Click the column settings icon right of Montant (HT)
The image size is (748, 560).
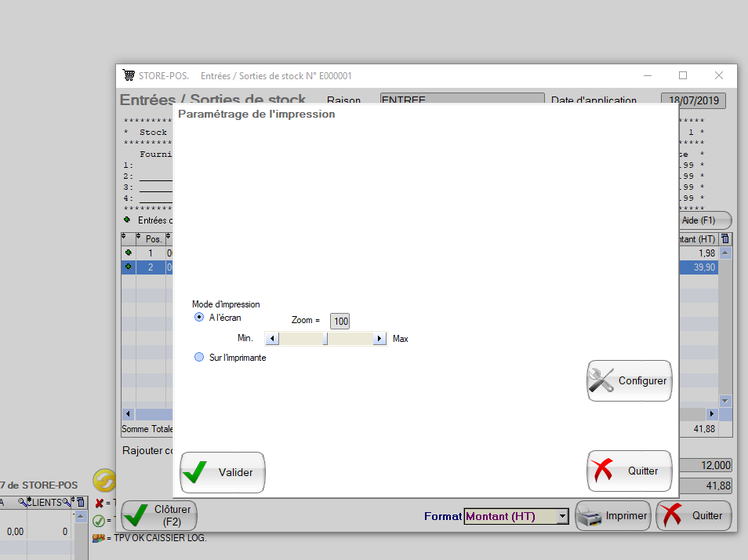pyautogui.click(x=725, y=238)
